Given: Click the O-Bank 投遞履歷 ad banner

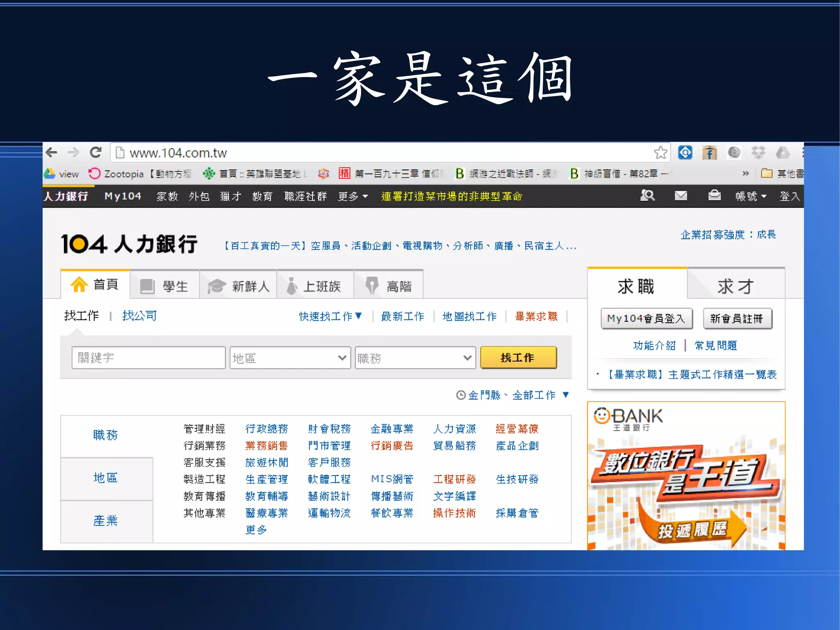Looking at the screenshot, I should point(686,476).
